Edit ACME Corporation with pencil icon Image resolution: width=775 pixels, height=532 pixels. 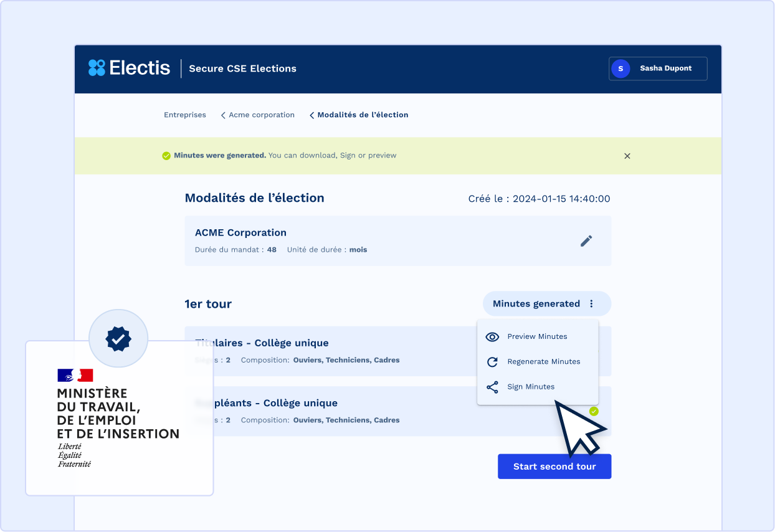click(586, 241)
